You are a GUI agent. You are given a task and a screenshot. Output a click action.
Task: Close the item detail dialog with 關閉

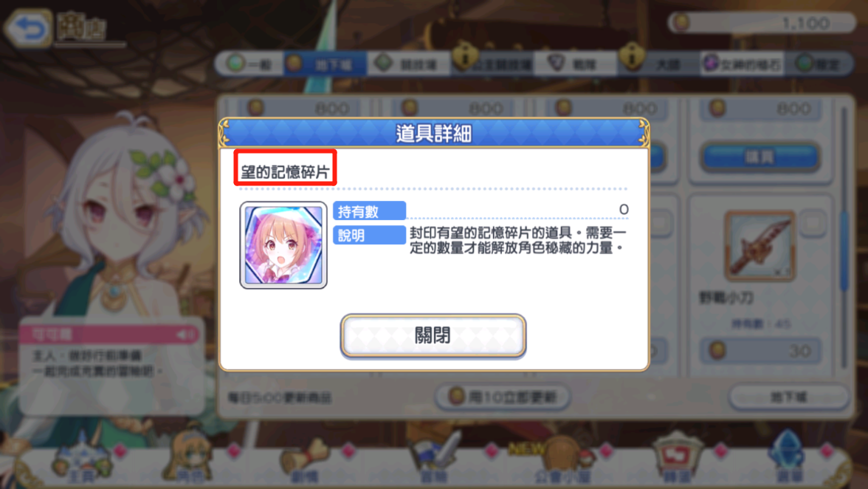pyautogui.click(x=433, y=335)
